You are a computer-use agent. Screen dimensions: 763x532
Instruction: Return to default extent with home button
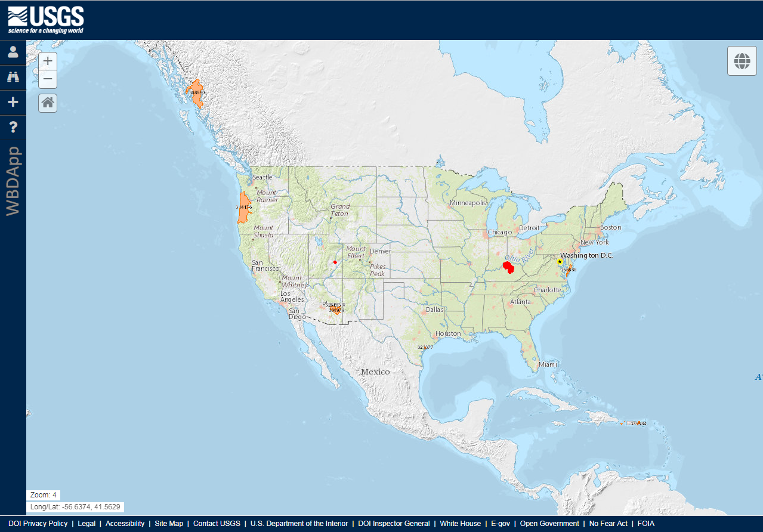pyautogui.click(x=47, y=103)
